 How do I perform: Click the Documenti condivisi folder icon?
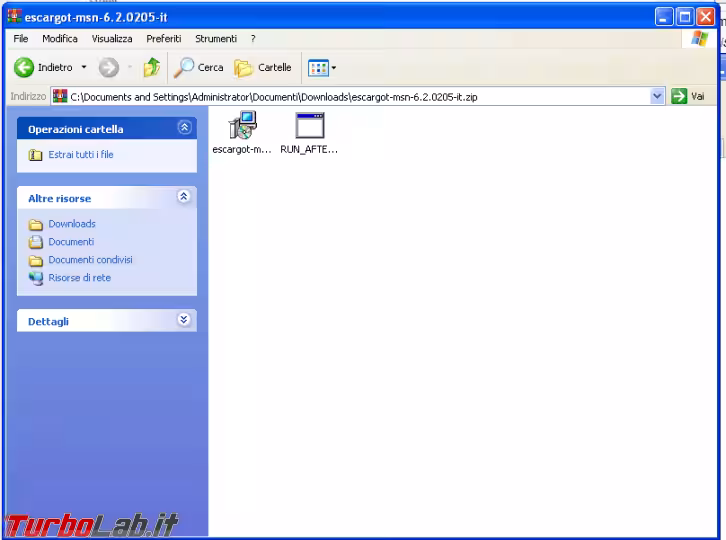coord(36,261)
